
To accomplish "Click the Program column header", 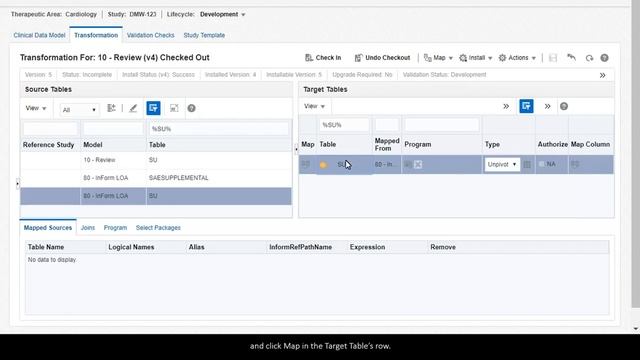I will pos(418,144).
